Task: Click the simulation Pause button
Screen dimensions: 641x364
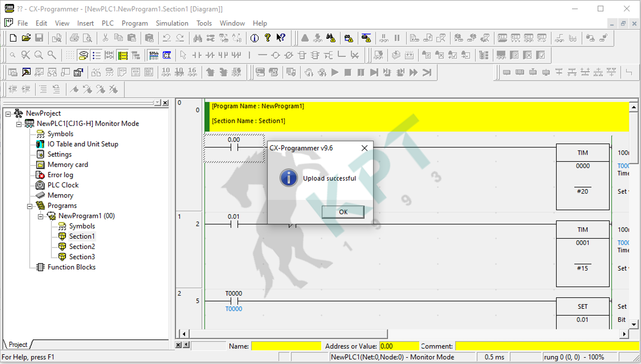Action: pyautogui.click(x=361, y=73)
